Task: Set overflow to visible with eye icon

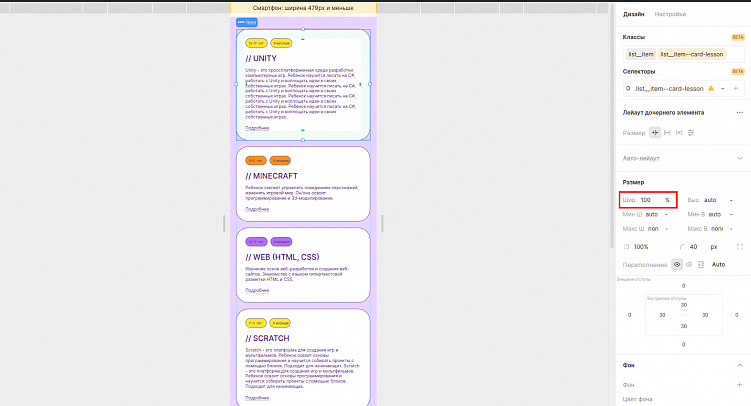Action: pos(677,264)
